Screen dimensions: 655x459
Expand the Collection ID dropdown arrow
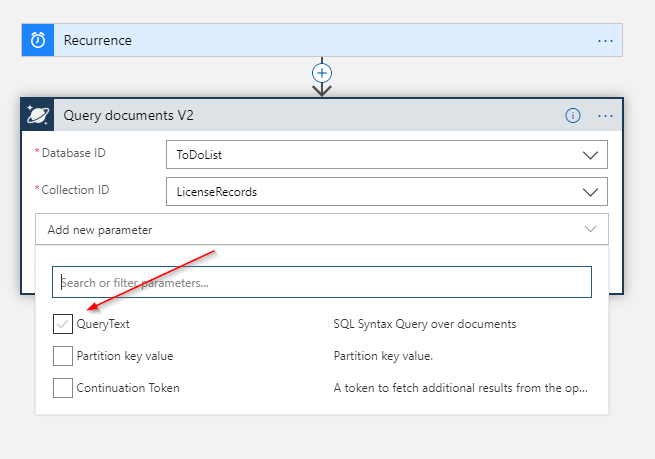589,192
